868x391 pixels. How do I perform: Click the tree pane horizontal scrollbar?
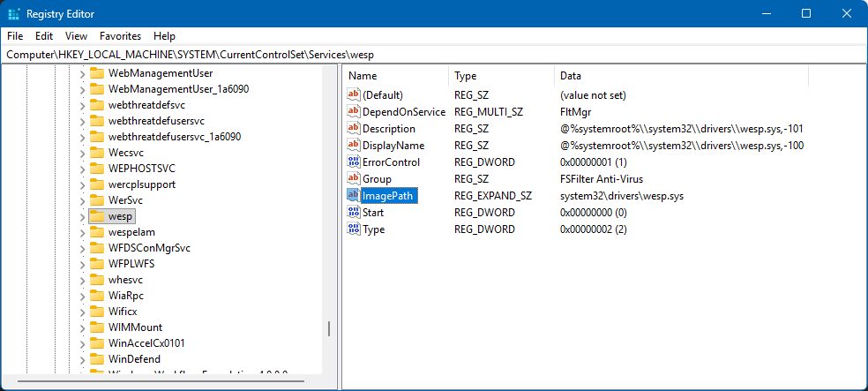[161, 381]
